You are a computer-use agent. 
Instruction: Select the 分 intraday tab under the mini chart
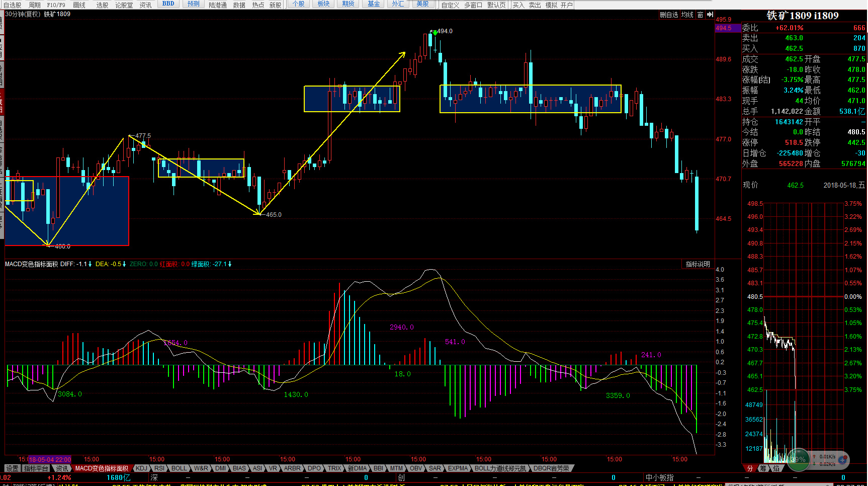point(750,468)
